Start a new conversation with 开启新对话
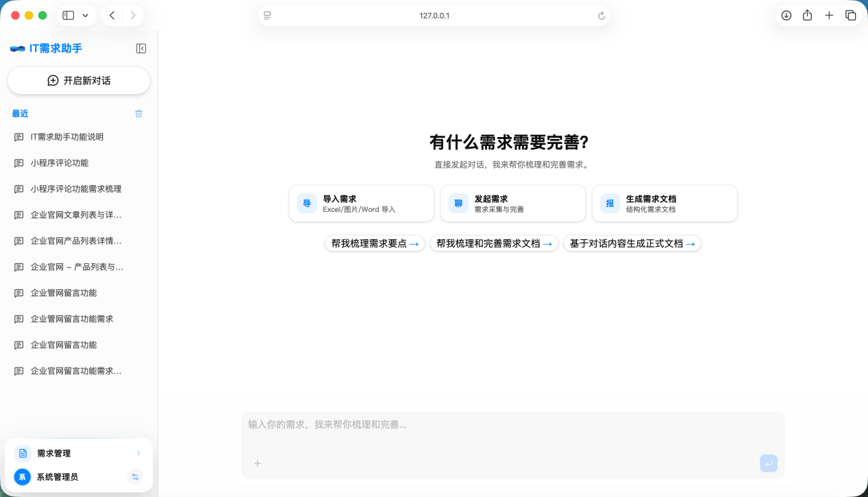This screenshot has height=497, width=868. 79,80
